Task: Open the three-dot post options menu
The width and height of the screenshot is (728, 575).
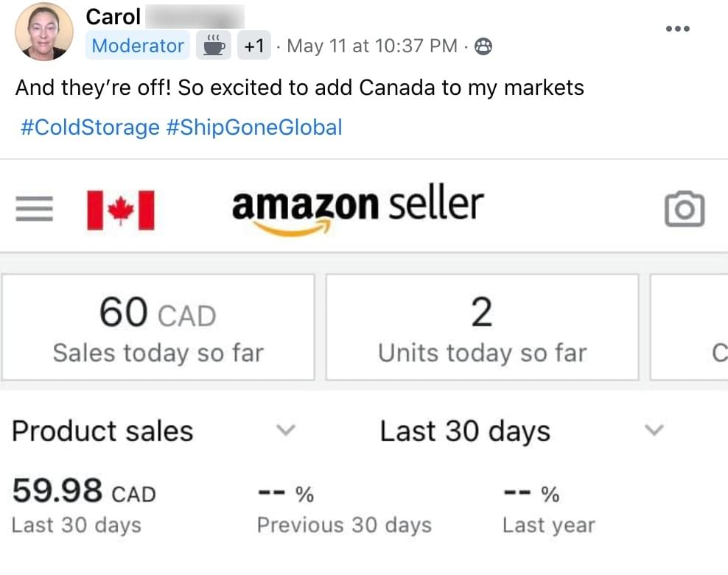Action: coord(677,29)
